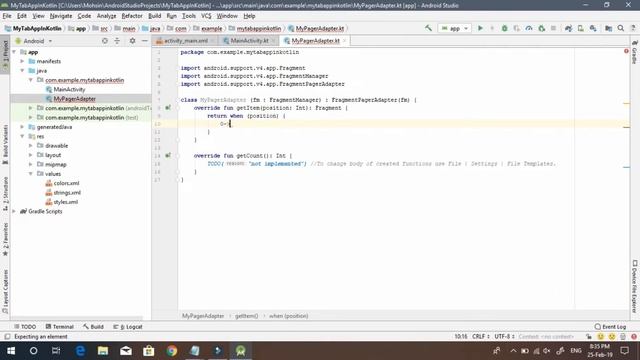This screenshot has width=640, height=360.
Task: Click the Make Project hammer icon
Action: click(428, 28)
